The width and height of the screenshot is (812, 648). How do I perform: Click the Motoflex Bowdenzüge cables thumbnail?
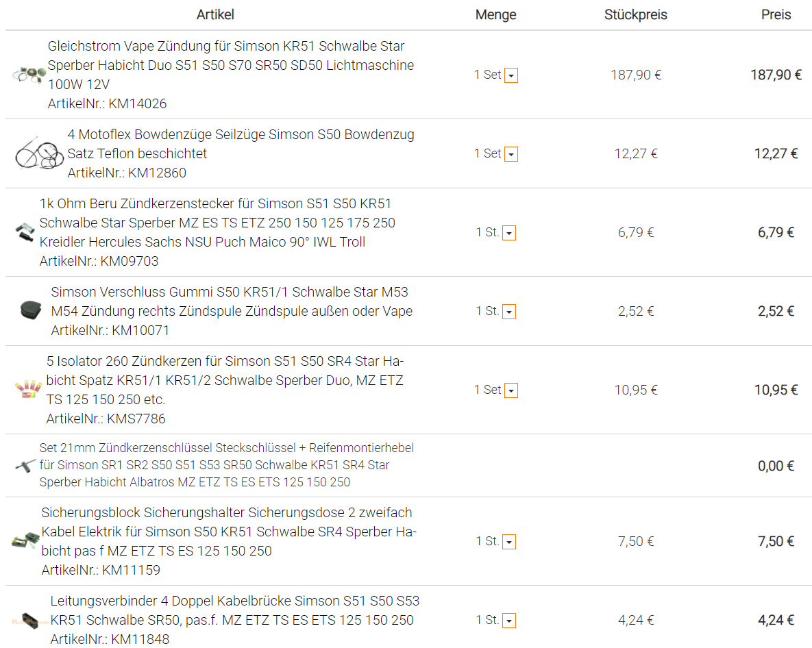(39, 153)
